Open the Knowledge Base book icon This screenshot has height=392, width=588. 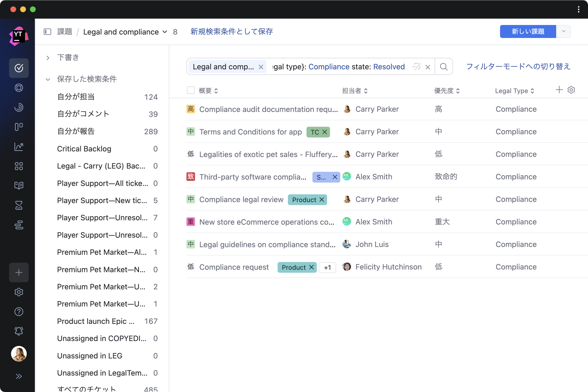point(19,185)
